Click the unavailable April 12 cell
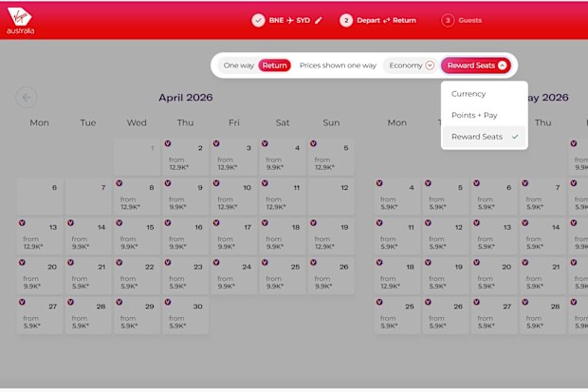Image resolution: width=588 pixels, height=392 pixels. pos(331,196)
